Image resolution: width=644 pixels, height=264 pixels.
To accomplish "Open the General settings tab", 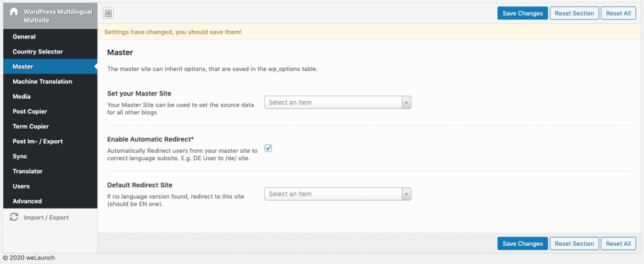I will [24, 36].
